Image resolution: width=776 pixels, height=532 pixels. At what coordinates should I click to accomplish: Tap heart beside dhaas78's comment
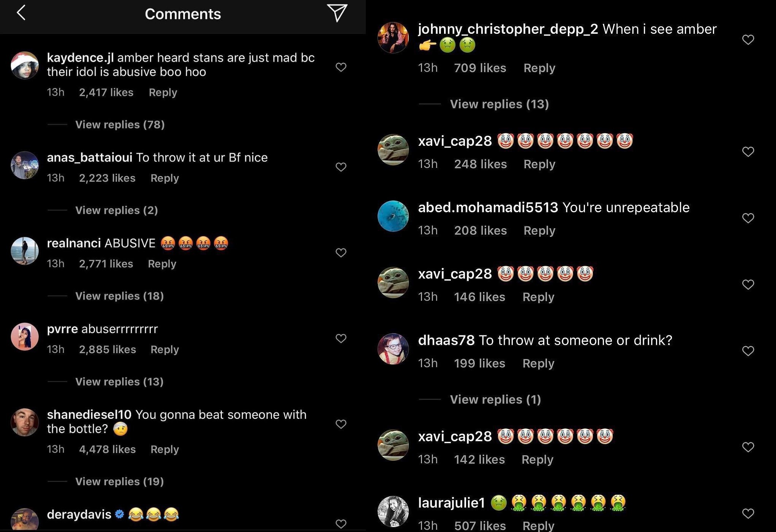[748, 351]
